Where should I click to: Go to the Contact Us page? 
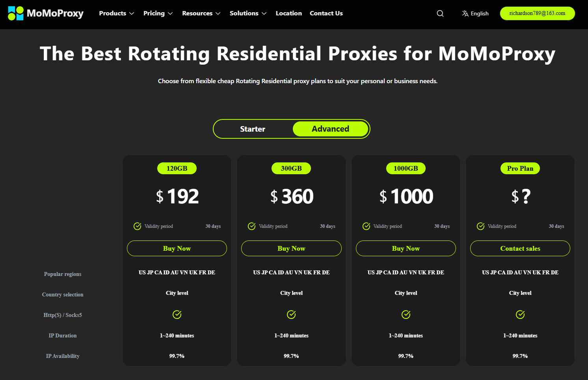tap(326, 13)
